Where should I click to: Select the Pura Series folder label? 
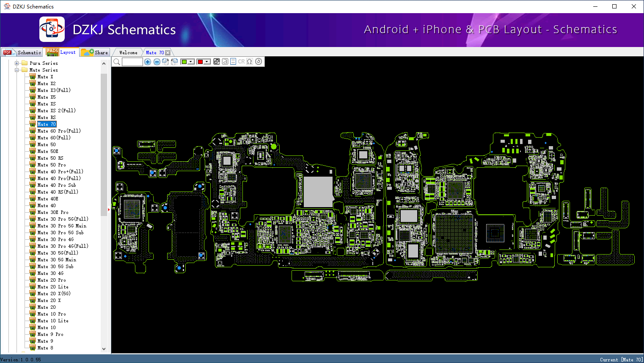(44, 63)
